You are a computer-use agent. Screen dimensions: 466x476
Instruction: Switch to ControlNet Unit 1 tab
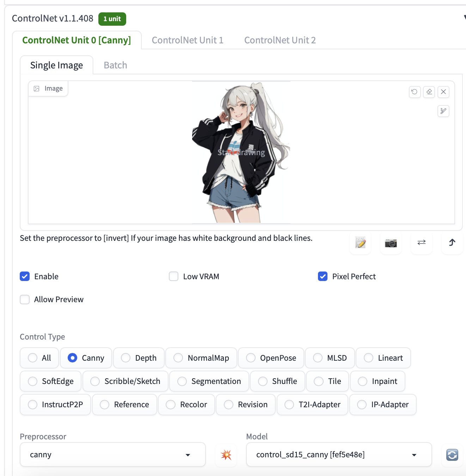click(188, 40)
